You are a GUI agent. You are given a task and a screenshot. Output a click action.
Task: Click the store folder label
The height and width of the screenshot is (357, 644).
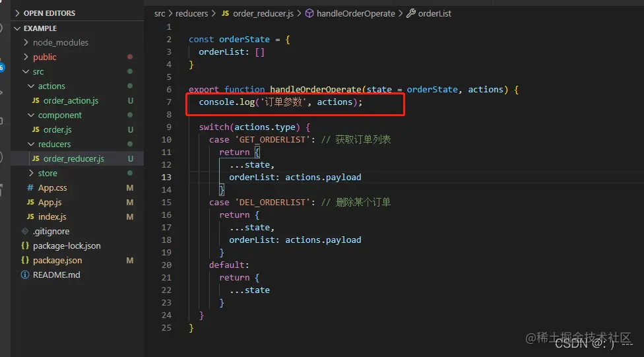(x=48, y=174)
